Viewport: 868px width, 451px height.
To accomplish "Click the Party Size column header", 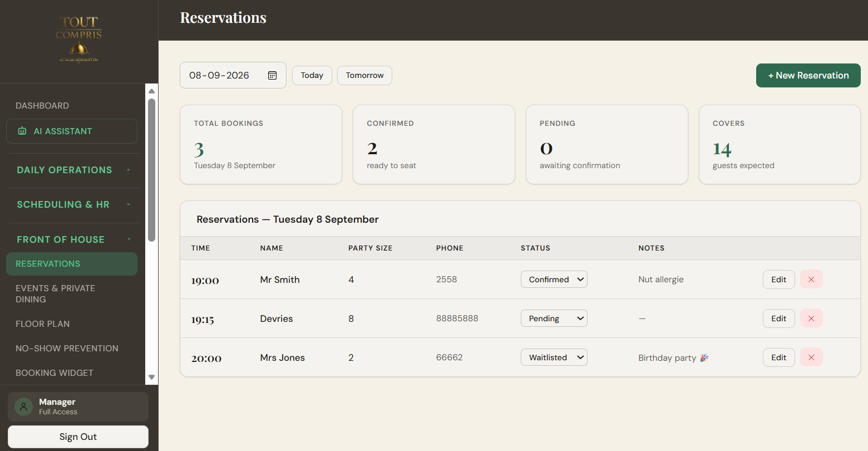I will click(x=371, y=248).
